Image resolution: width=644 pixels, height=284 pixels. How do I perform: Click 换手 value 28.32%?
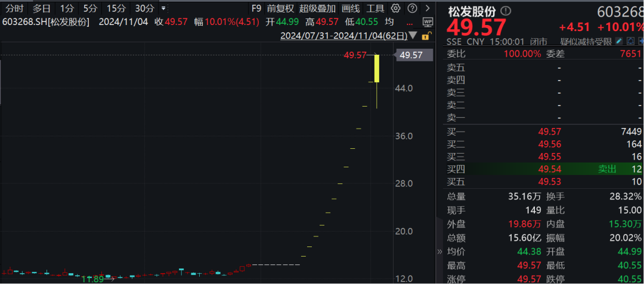tap(624, 196)
